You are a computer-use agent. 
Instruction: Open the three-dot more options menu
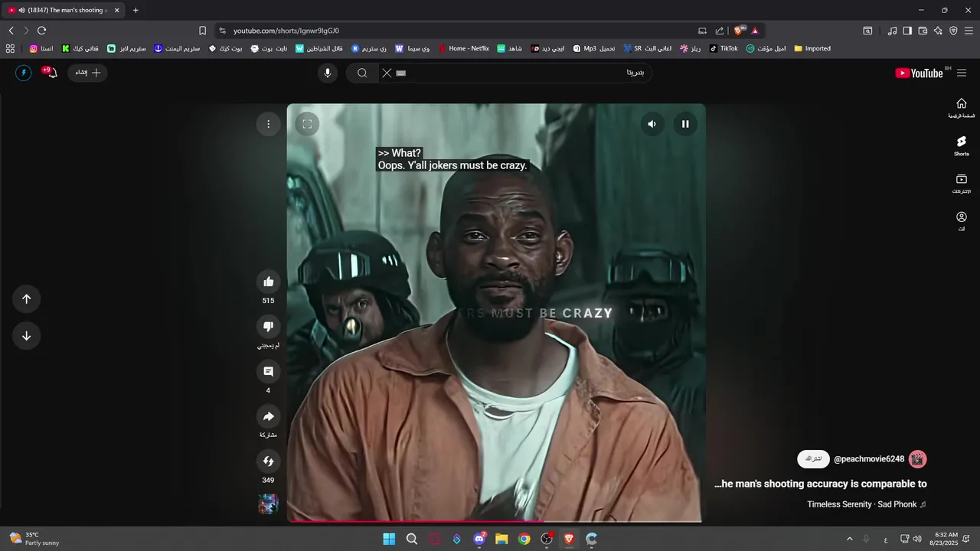[268, 124]
